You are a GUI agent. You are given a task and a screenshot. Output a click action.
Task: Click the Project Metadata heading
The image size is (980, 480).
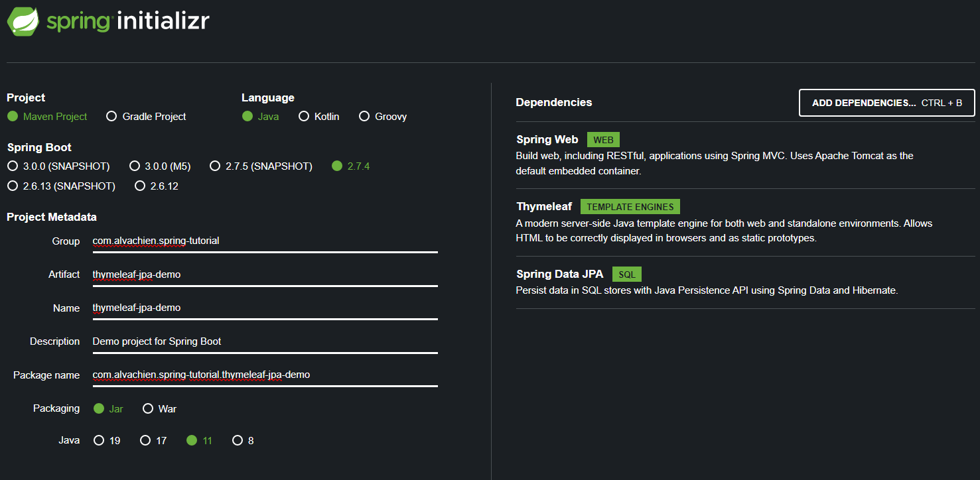[x=52, y=217]
